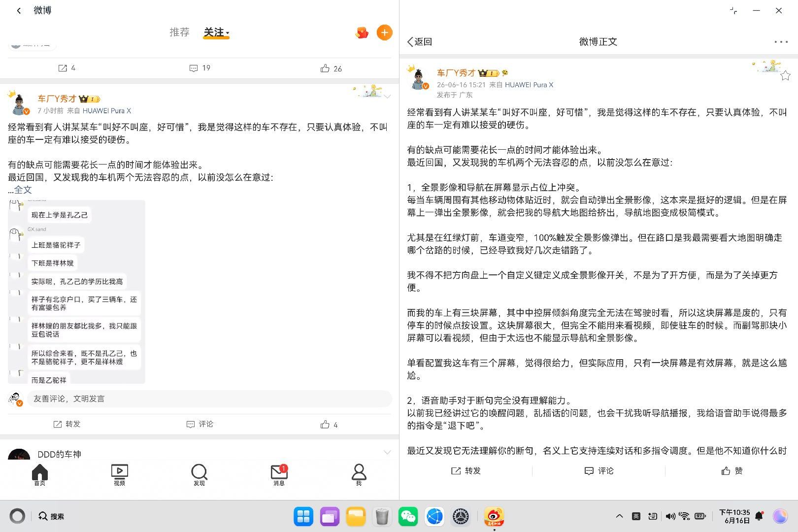Open the yellow file manager in taskbar
The height and width of the screenshot is (532, 798).
tap(356, 516)
